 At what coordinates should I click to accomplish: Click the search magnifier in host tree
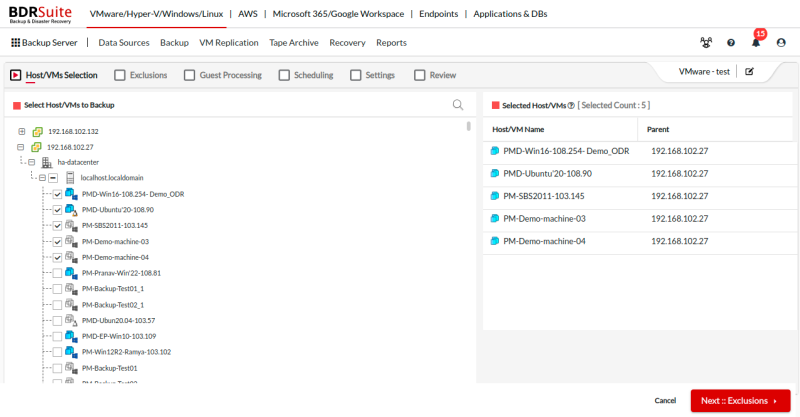coord(458,105)
